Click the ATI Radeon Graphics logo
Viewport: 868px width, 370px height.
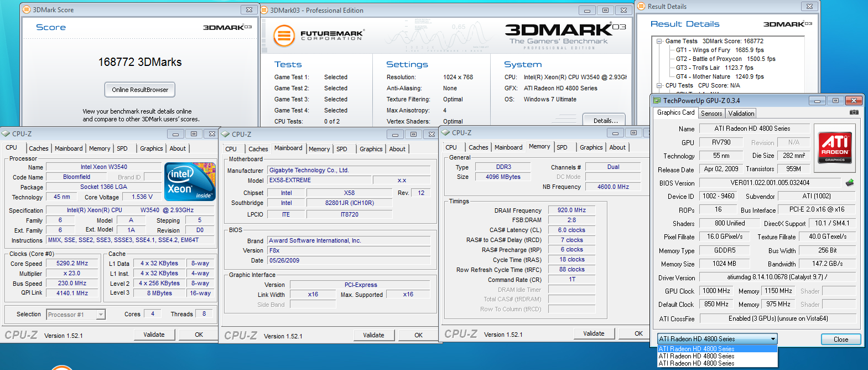835,148
